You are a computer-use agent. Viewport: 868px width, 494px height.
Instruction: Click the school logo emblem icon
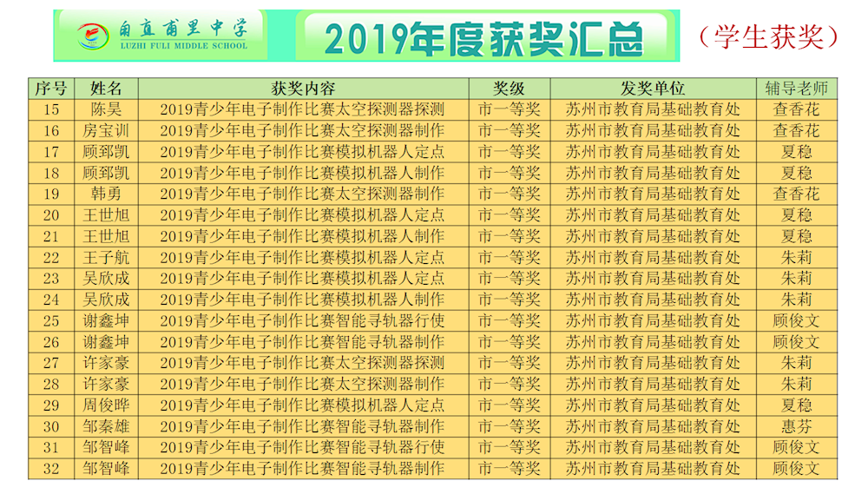pos(89,36)
